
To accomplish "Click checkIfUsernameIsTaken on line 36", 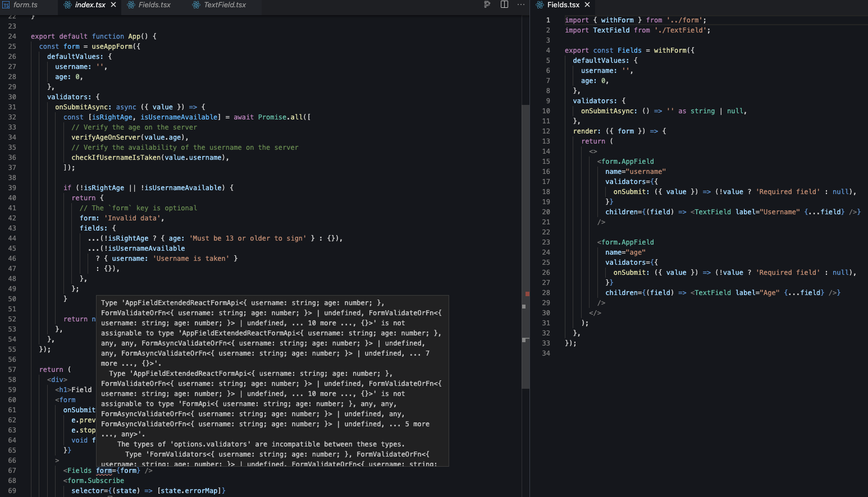I will click(116, 158).
